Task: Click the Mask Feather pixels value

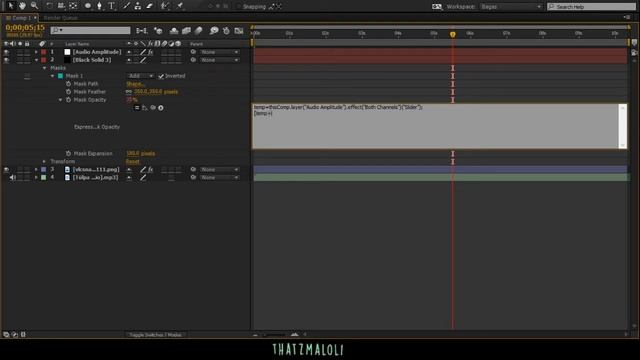Action: pyautogui.click(x=156, y=92)
